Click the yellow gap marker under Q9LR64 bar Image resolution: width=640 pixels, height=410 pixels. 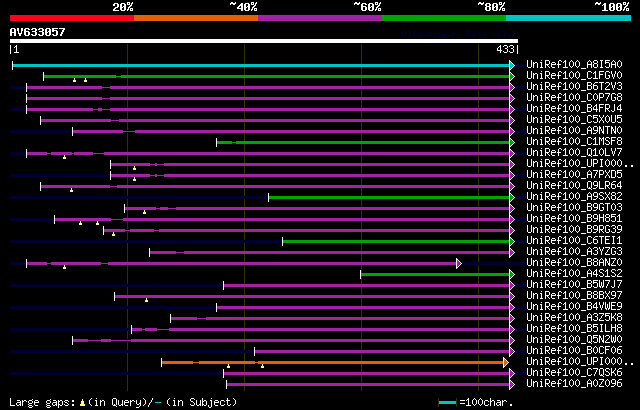71,190
